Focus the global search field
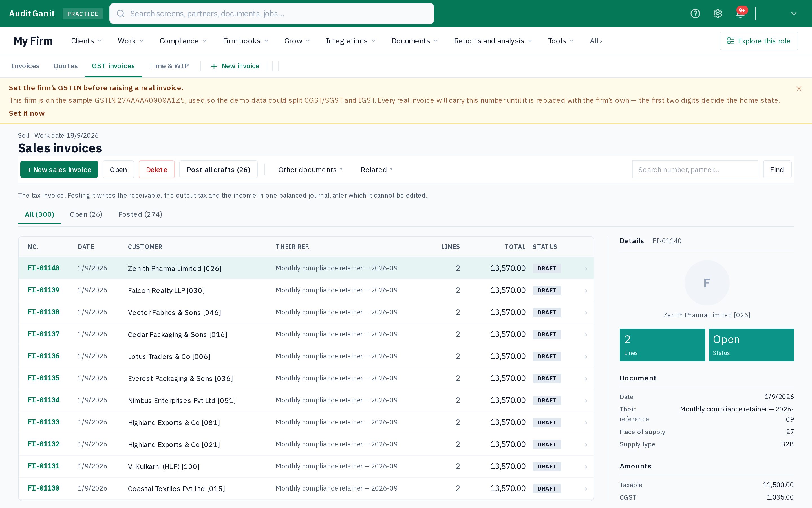 [x=272, y=14]
